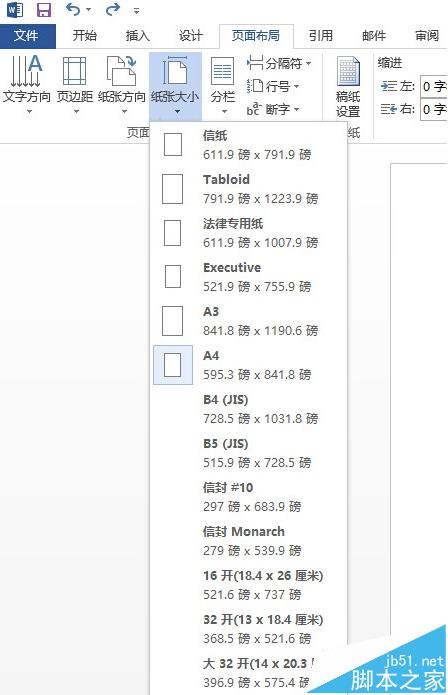Select A3 paper size option
This screenshot has height=695, width=448.
[248, 321]
